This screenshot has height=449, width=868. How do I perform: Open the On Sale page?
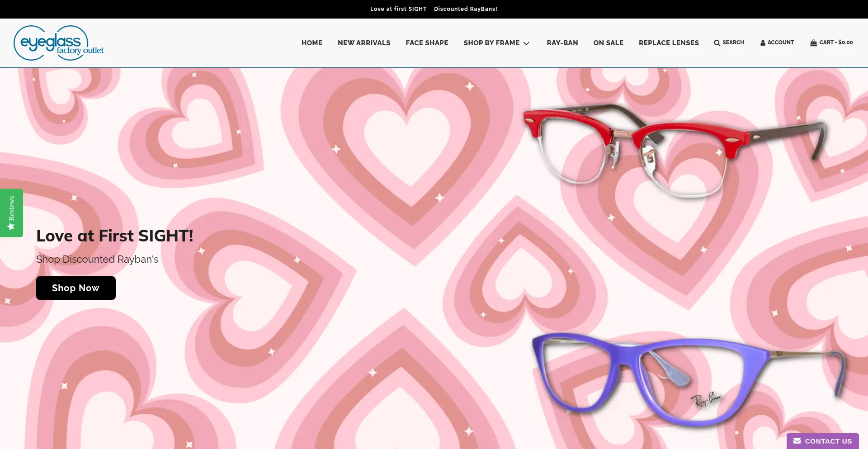tap(609, 43)
